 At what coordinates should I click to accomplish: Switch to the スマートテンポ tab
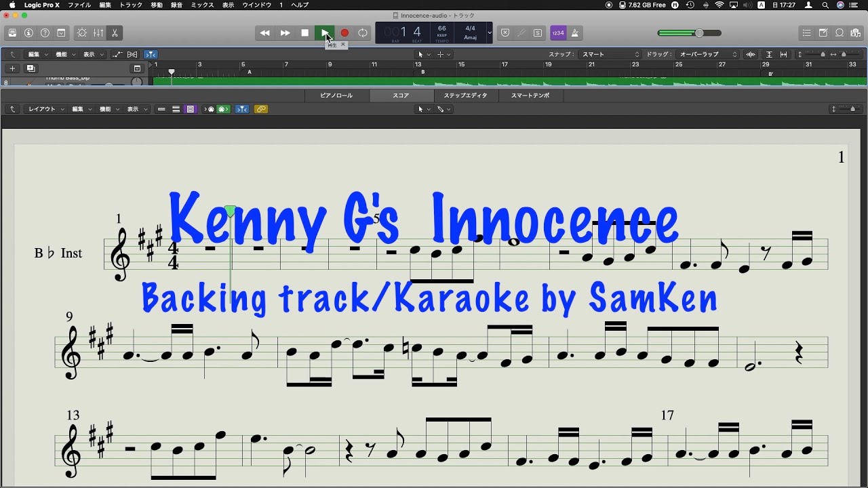click(x=530, y=96)
